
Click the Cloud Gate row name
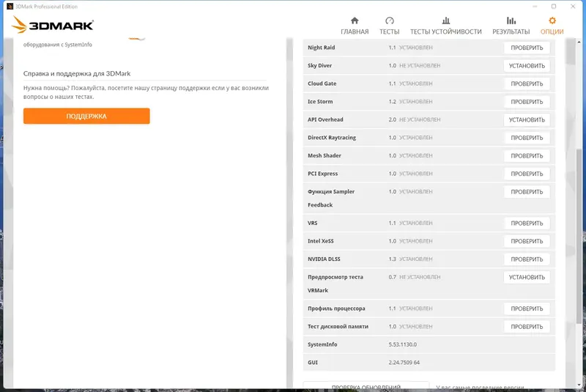(322, 84)
